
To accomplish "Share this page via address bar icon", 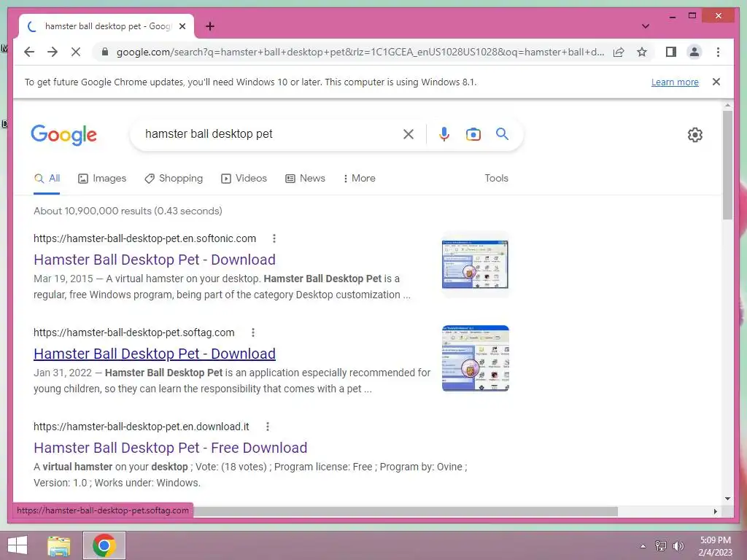I will [619, 52].
